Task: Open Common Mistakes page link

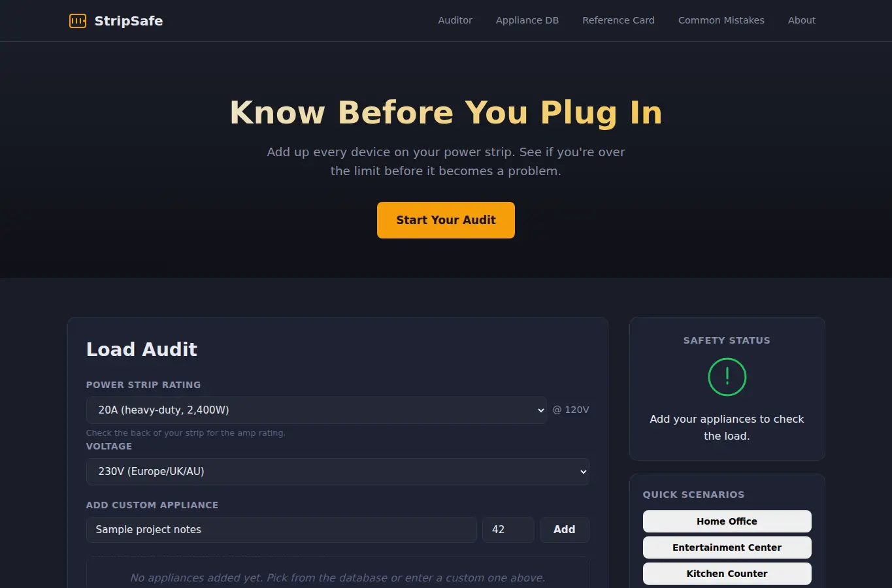Action: (721, 20)
